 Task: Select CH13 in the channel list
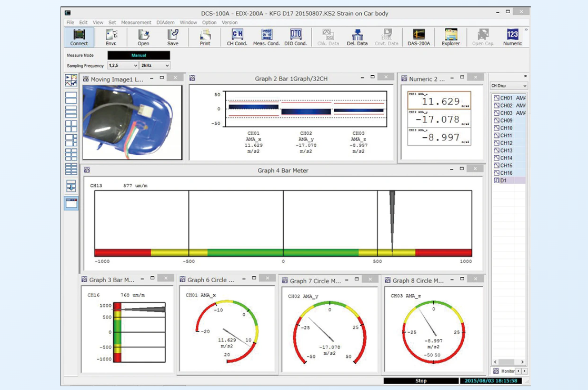click(x=505, y=151)
